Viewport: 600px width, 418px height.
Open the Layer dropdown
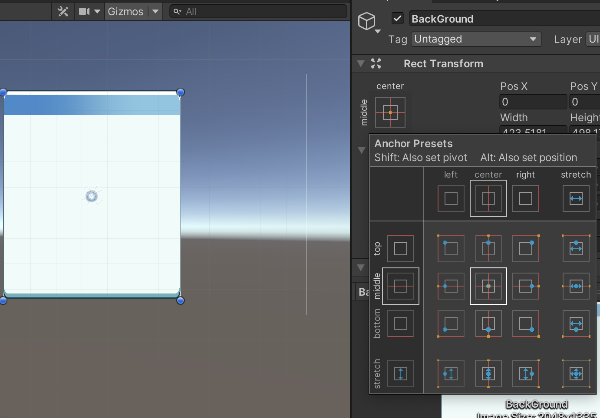592,39
